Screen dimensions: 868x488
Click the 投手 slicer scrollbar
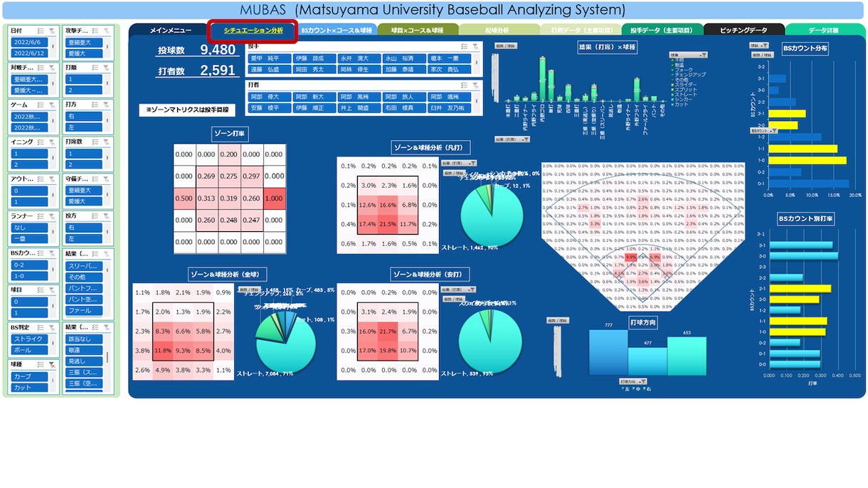pyautogui.click(x=475, y=64)
